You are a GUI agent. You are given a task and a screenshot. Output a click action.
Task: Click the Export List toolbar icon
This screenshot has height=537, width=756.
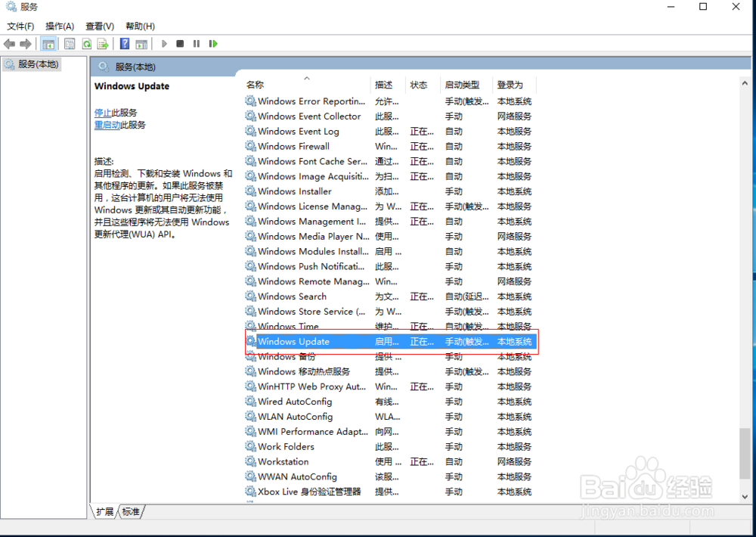click(x=103, y=44)
